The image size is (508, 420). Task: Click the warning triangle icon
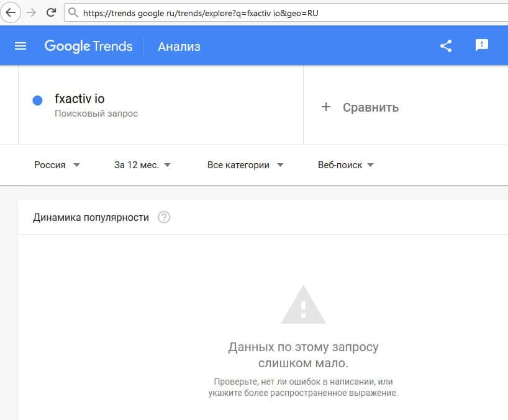coord(303,305)
